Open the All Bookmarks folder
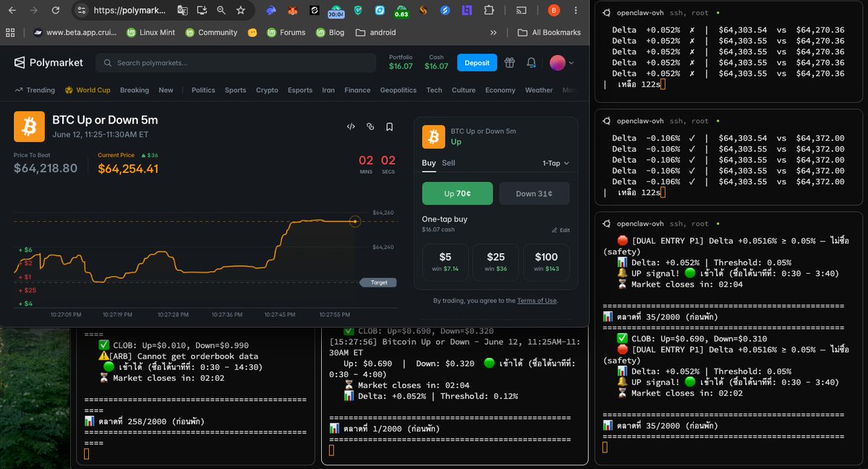 [550, 33]
